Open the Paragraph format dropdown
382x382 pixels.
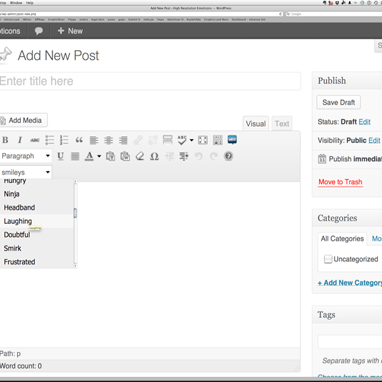click(x=26, y=156)
